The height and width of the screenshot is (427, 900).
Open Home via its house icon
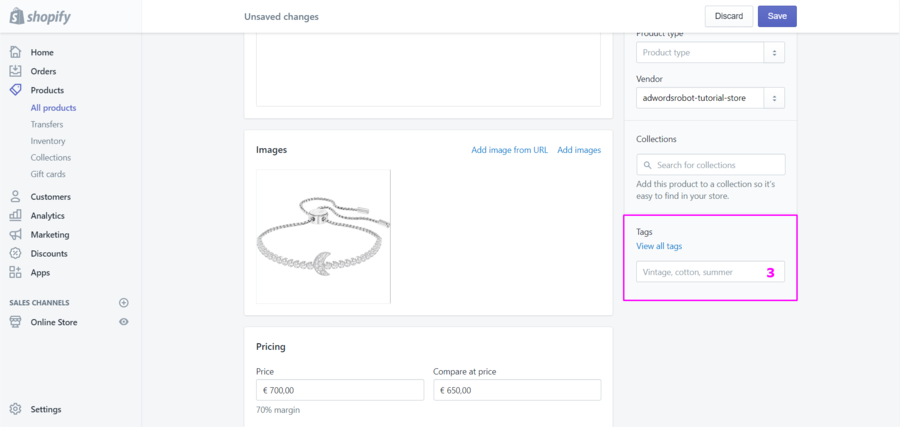pyautogui.click(x=15, y=52)
